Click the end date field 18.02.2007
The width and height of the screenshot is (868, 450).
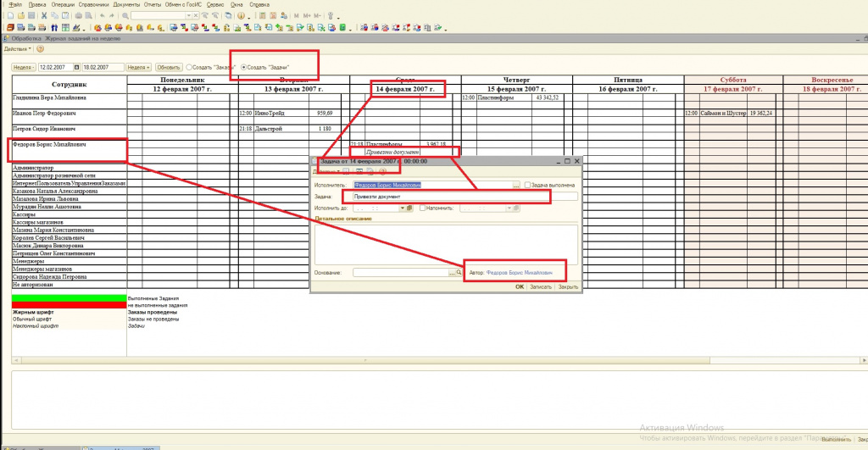coord(103,67)
